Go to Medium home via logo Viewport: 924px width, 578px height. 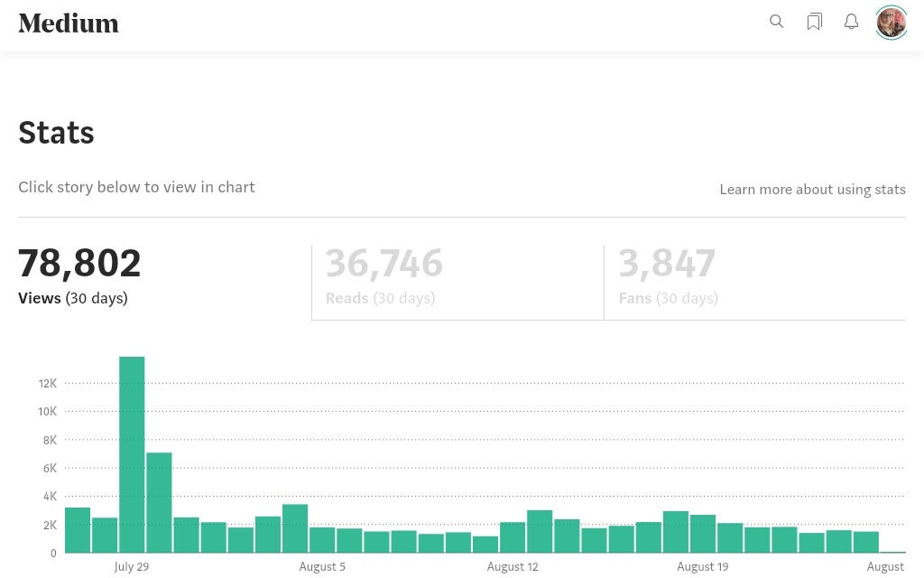(69, 23)
